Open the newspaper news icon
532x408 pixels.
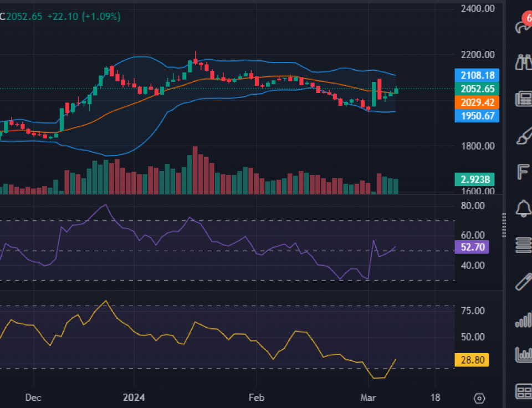point(523,99)
